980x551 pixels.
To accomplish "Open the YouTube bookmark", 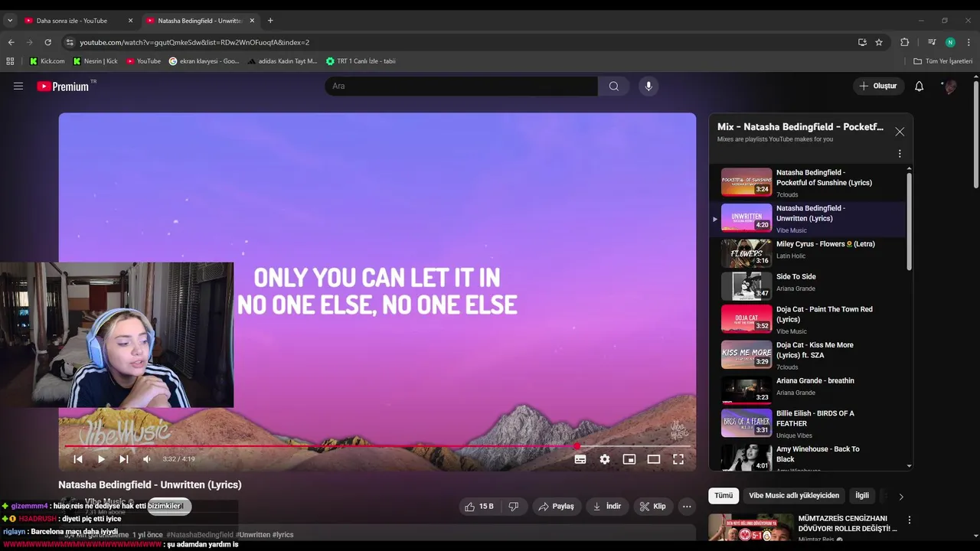I will [143, 61].
